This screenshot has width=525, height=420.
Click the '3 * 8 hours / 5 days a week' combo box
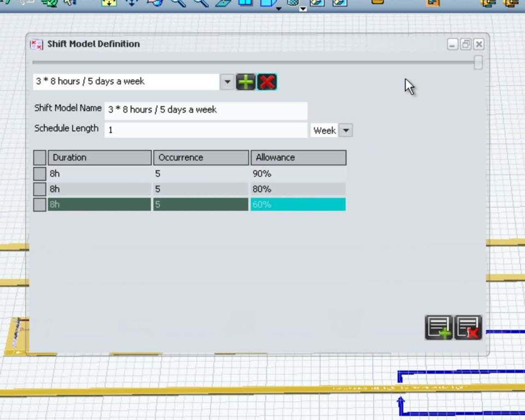click(x=126, y=81)
